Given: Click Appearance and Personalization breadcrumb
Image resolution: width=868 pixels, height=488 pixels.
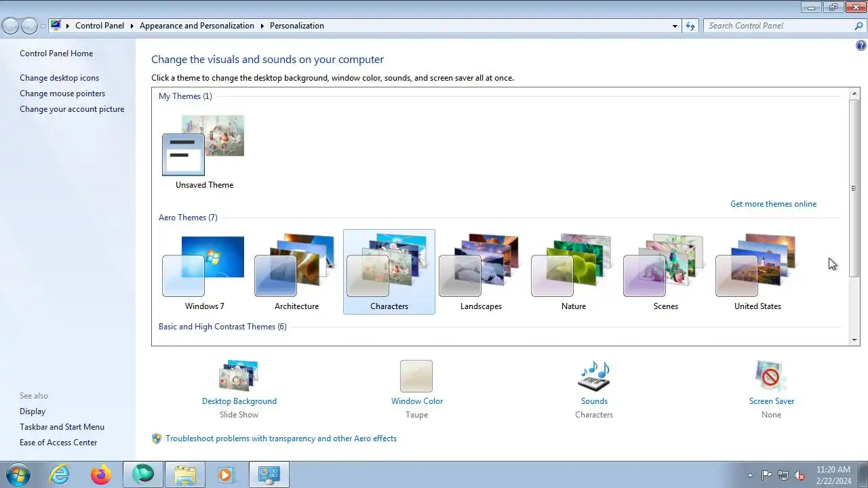Looking at the screenshot, I should 197,26.
